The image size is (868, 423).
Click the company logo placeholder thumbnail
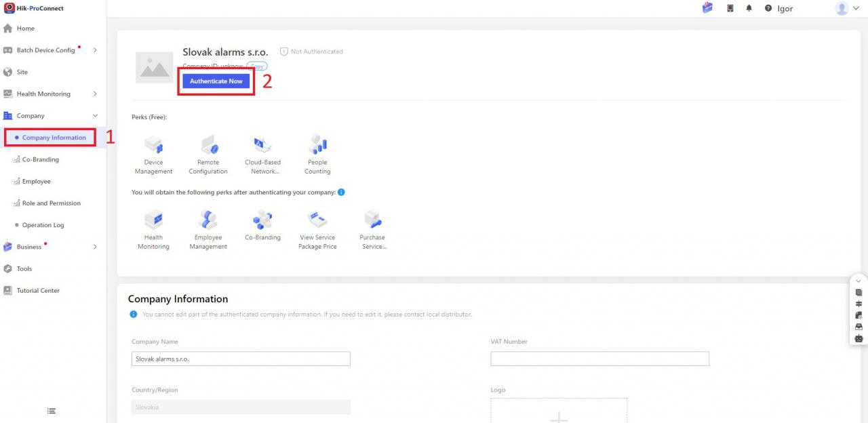tap(155, 67)
